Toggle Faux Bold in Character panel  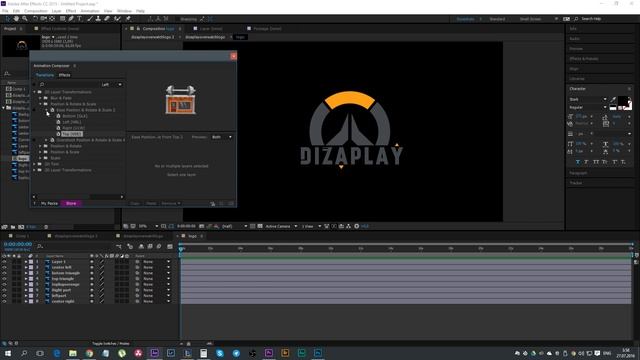pos(578,162)
